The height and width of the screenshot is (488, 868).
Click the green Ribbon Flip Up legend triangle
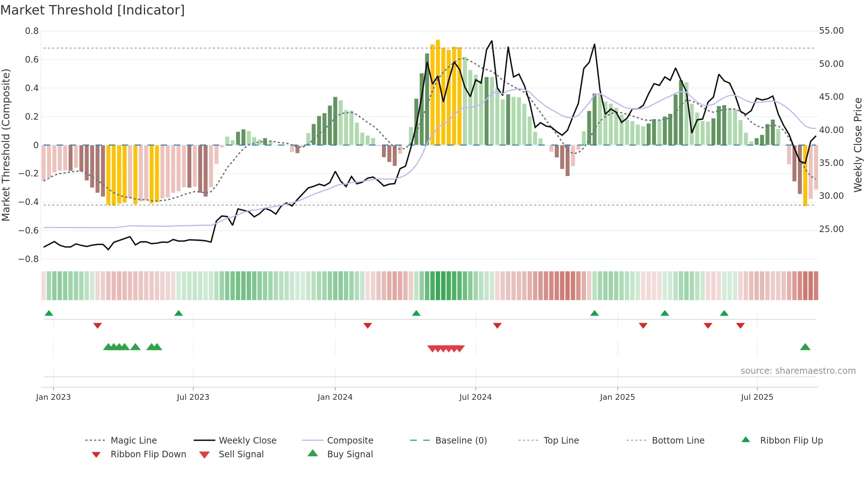746,440
